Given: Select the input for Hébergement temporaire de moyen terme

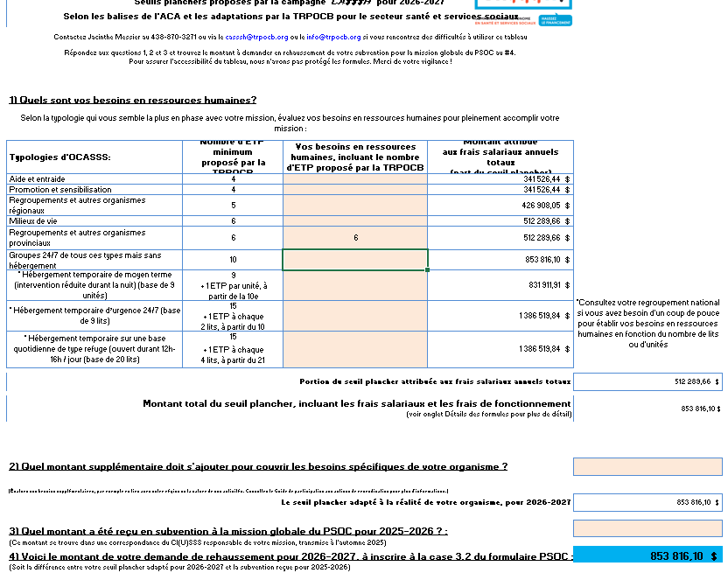Looking at the screenshot, I should click(x=354, y=286).
